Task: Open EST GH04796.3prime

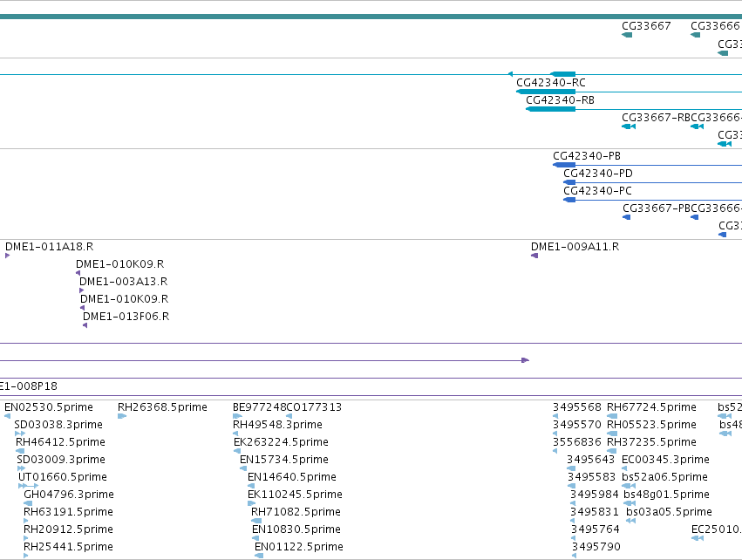Action: [69, 495]
